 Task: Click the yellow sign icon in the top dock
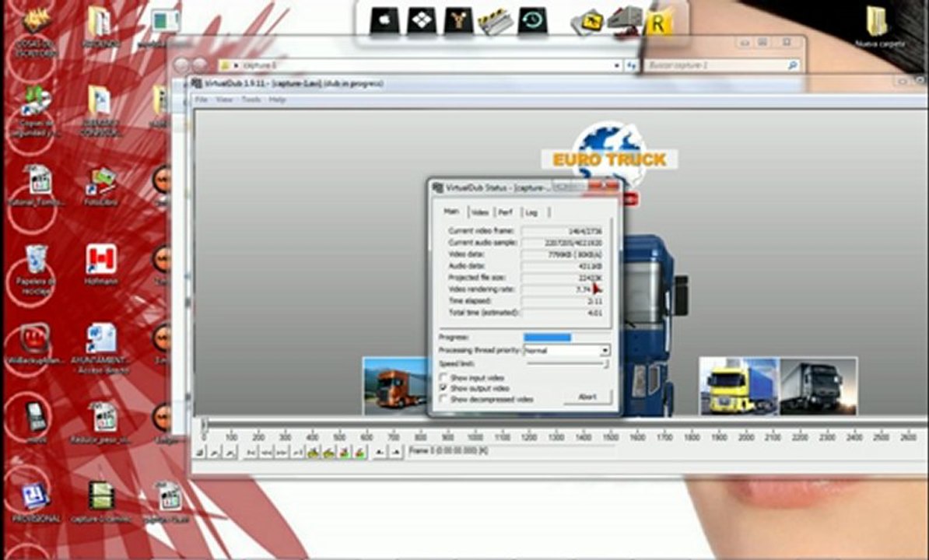[587, 22]
